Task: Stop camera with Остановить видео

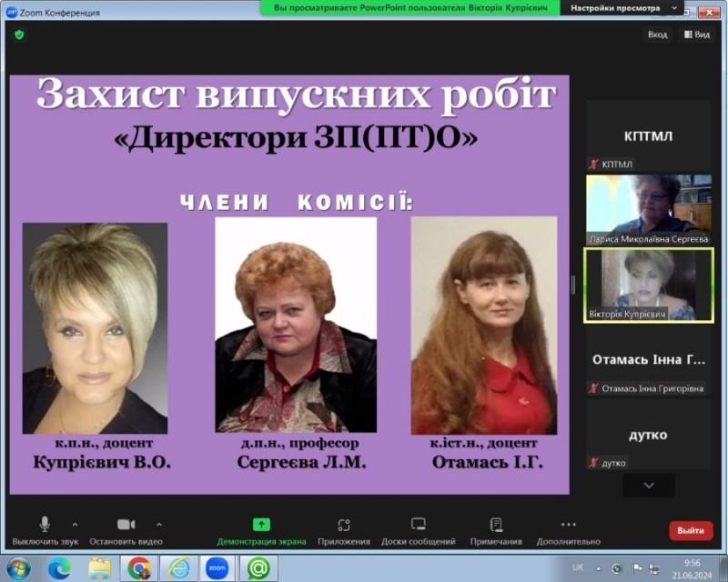Action: click(x=126, y=531)
